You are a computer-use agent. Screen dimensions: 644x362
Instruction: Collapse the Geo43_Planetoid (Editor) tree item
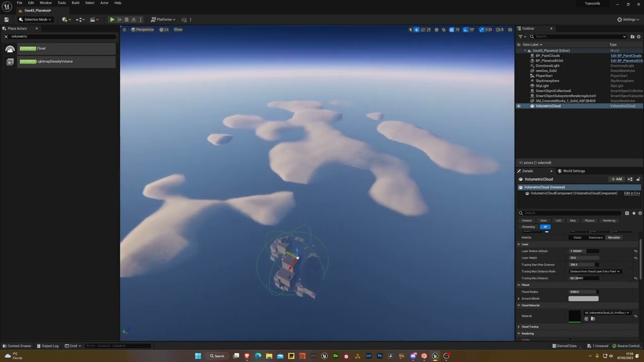click(x=525, y=50)
